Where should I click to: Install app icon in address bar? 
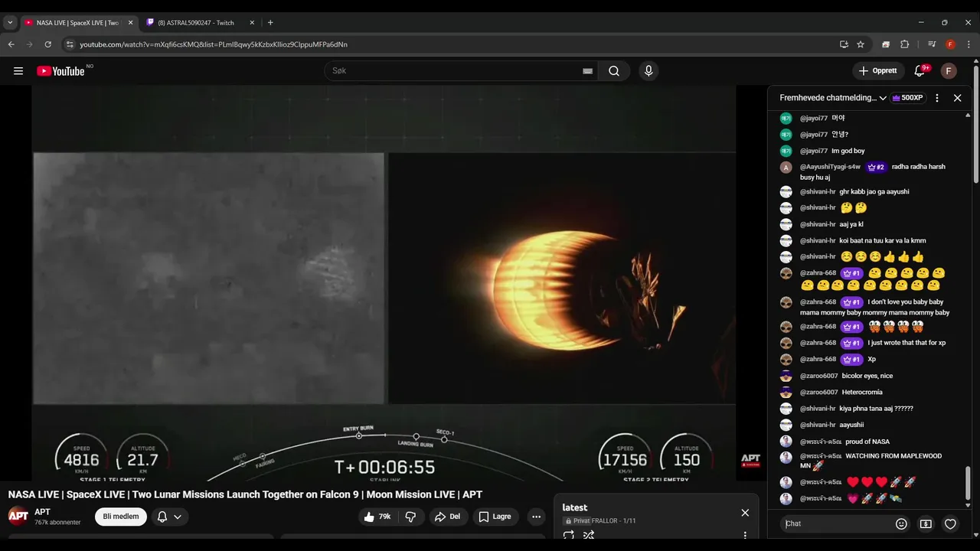coord(844,44)
